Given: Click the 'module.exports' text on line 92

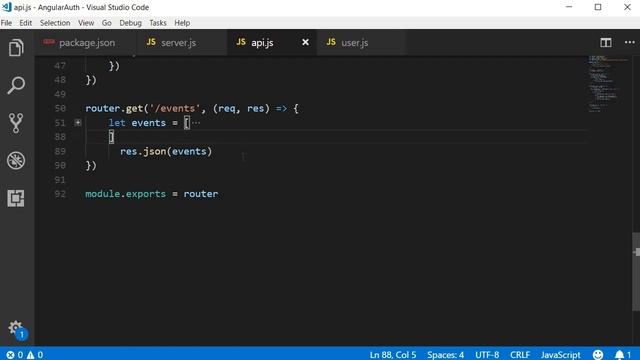Looking at the screenshot, I should tap(125, 194).
